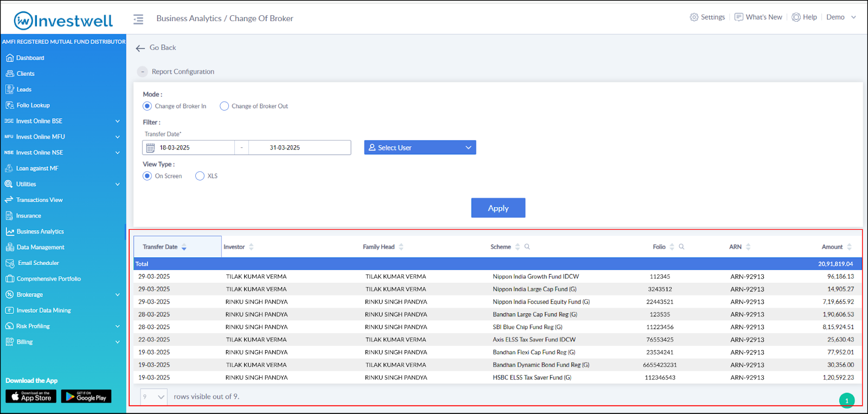The width and height of the screenshot is (868, 414).
Task: Open the green notification badge
Action: click(847, 400)
